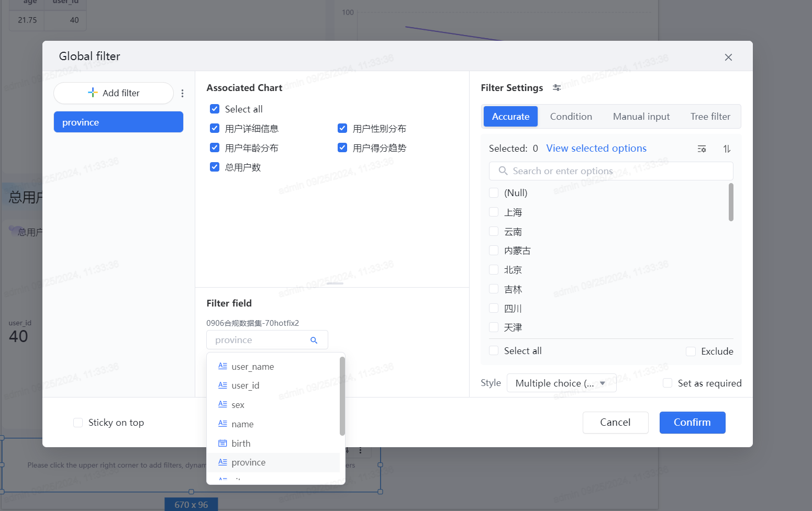Select name field from dropdown list
Viewport: 812px width, 511px height.
pos(273,424)
